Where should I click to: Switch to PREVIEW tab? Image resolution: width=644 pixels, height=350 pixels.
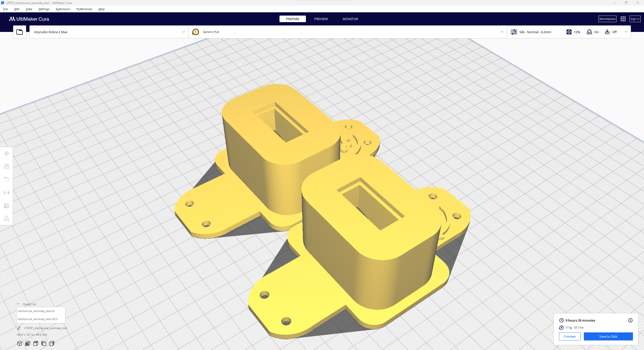pyautogui.click(x=320, y=19)
